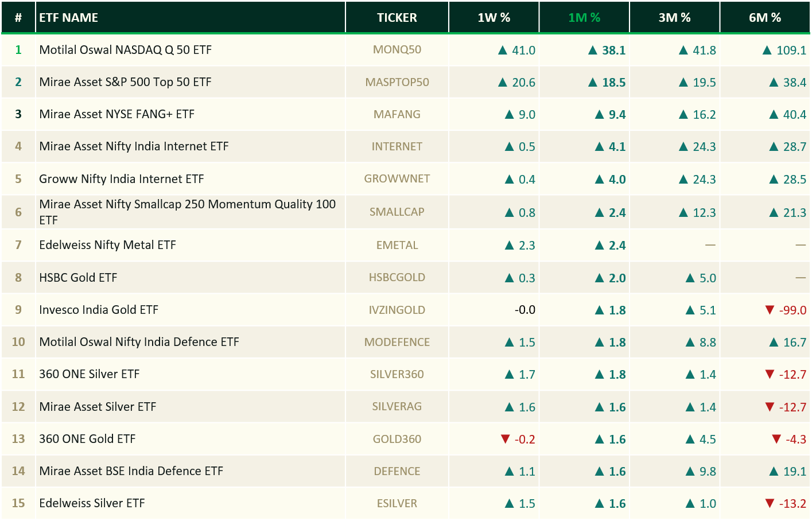Click the red down arrow beside -0.2
Image resolution: width=812 pixels, height=521 pixels.
[506, 439]
